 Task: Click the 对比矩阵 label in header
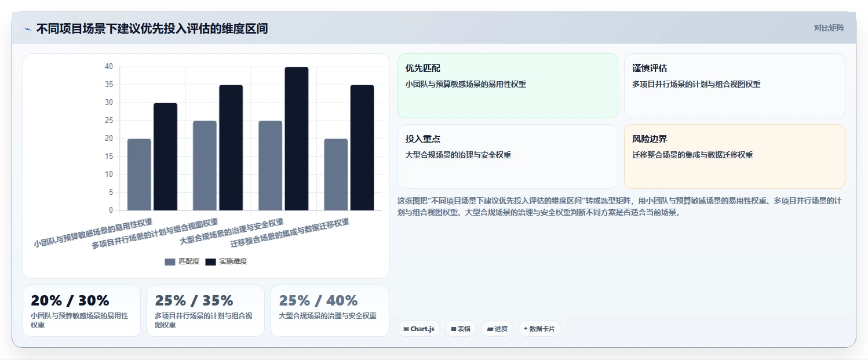coord(829,28)
